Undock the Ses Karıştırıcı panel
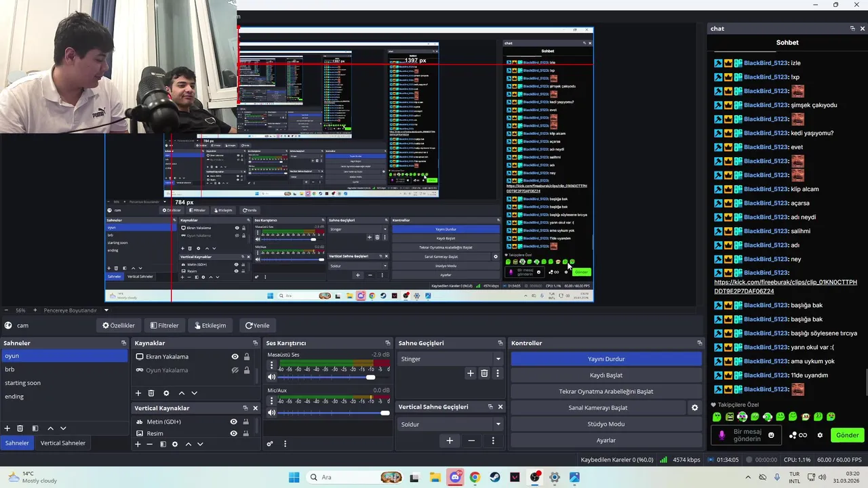 click(x=387, y=343)
